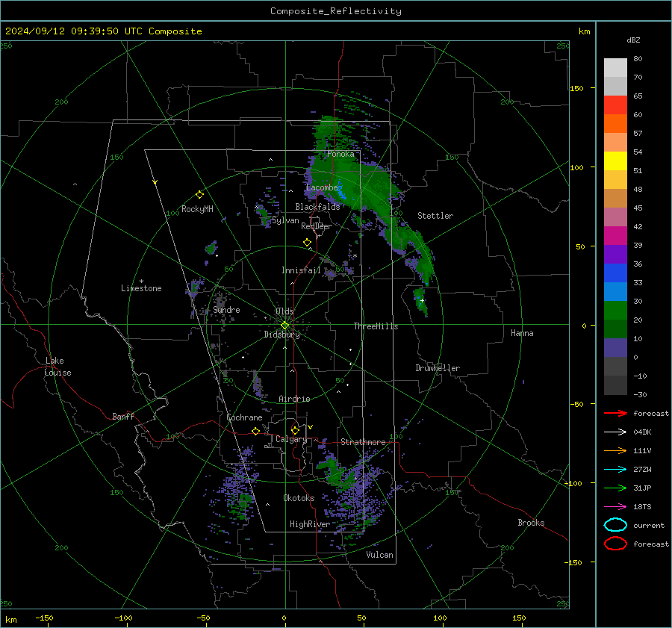Click the Hanna town label
This screenshot has height=628, width=672.
point(522,333)
